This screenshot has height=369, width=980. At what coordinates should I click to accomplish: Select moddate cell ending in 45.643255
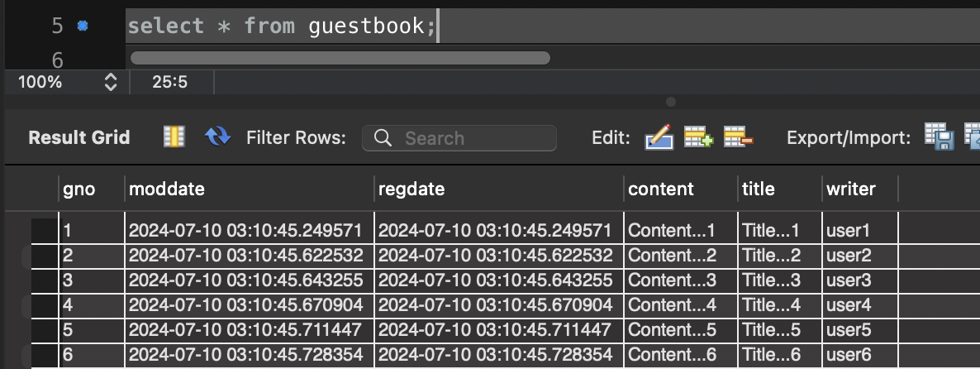250,280
